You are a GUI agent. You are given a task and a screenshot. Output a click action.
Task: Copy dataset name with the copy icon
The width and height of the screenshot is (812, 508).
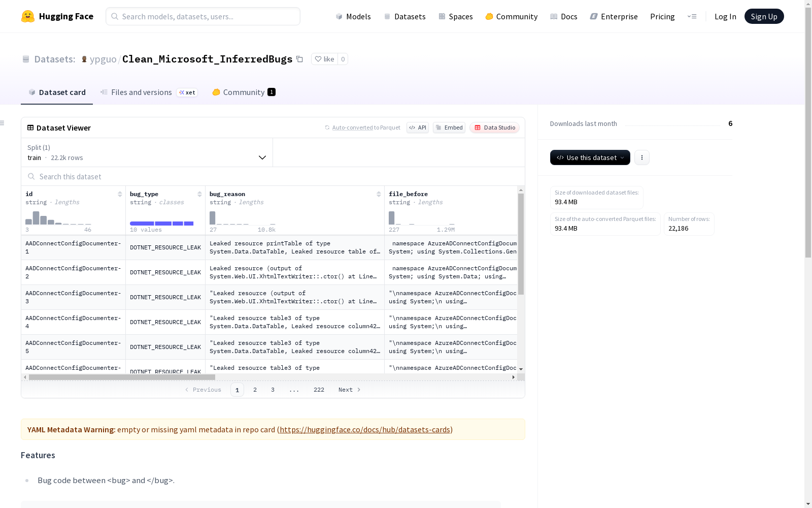(x=300, y=59)
